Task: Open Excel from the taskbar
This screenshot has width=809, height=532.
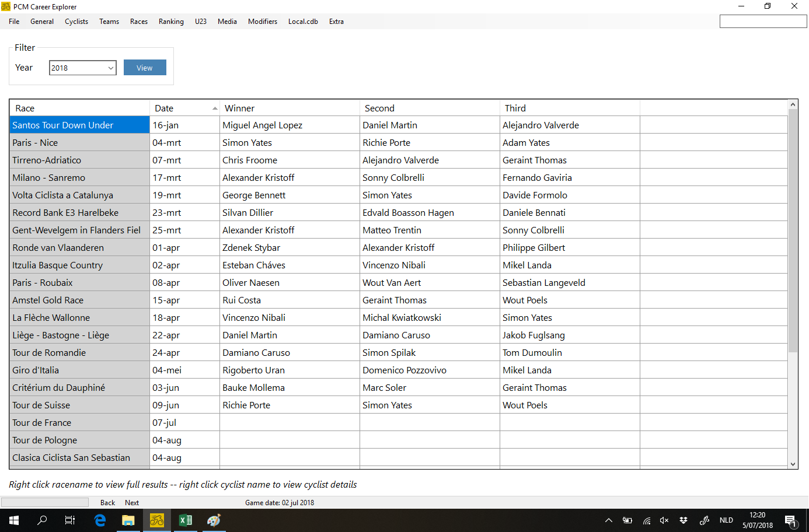Action: (x=186, y=520)
